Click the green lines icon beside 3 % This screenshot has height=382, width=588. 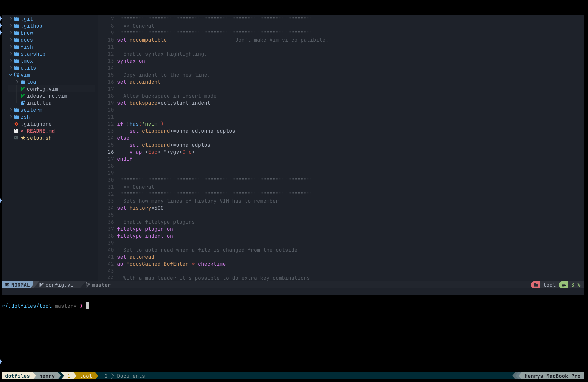click(x=563, y=285)
